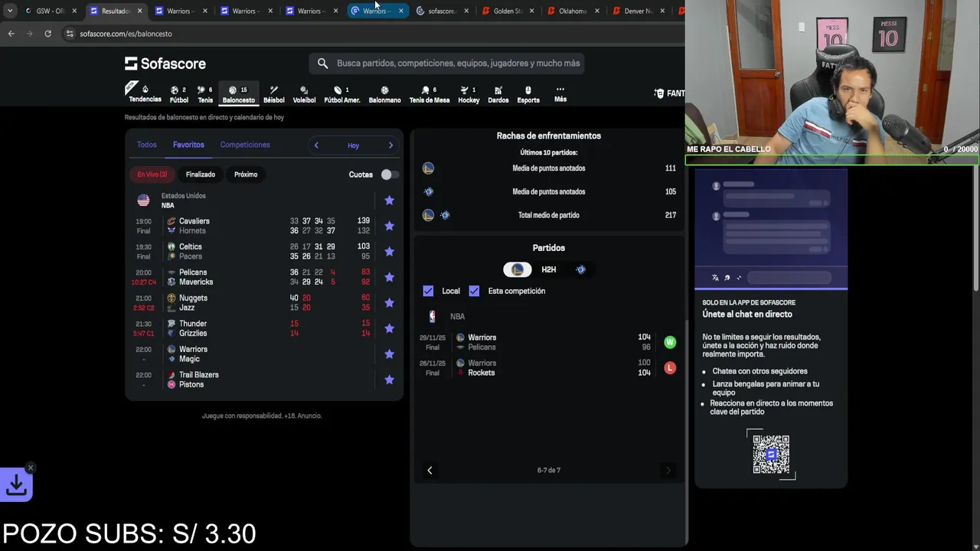The width and height of the screenshot is (980, 551).
Task: Go to previous page of Partidos
Action: coord(430,471)
